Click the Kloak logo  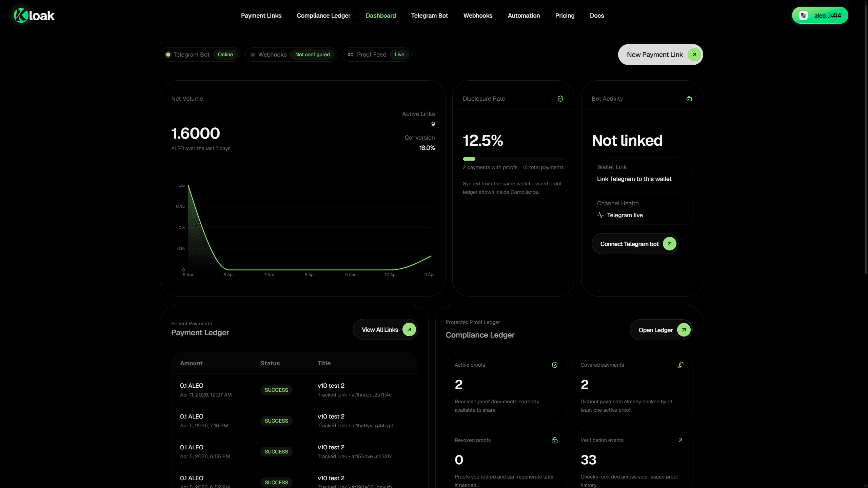click(34, 16)
